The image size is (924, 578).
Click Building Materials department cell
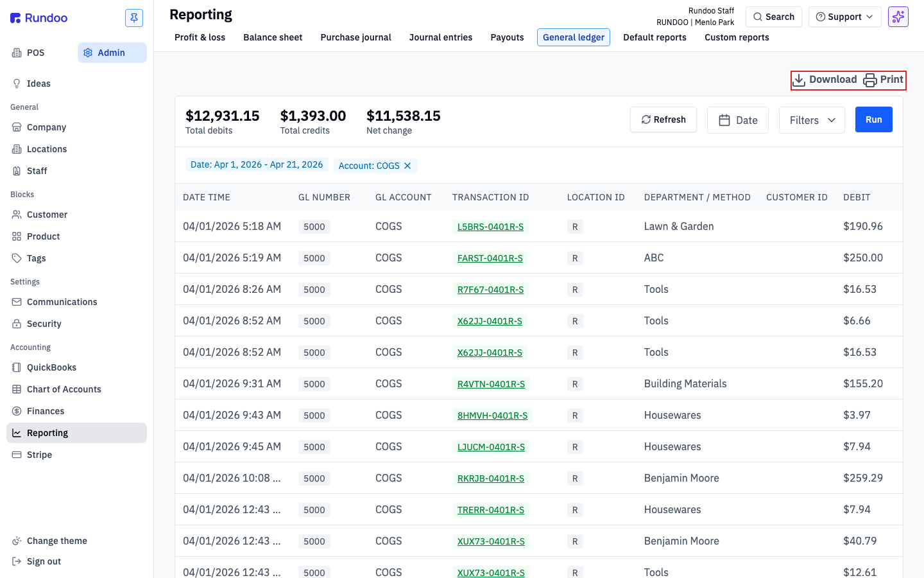(685, 383)
